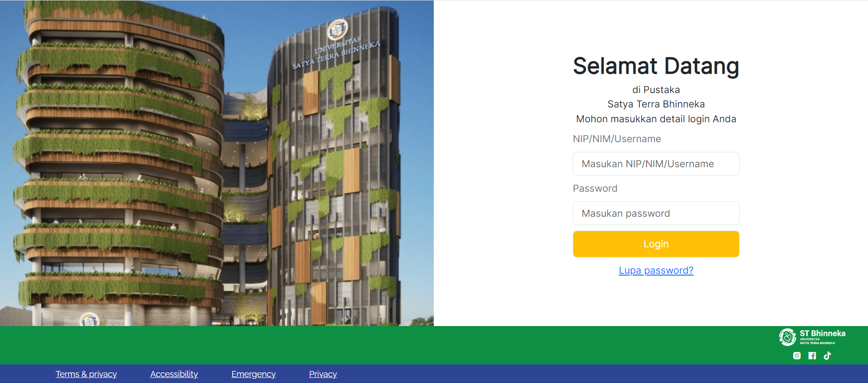Focus the NIP/NIM/Username input field

tap(656, 164)
